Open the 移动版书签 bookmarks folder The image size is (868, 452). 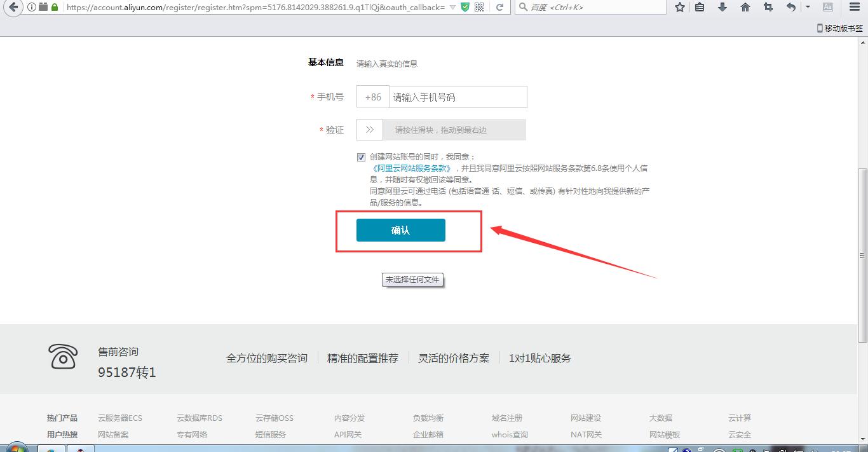click(838, 27)
